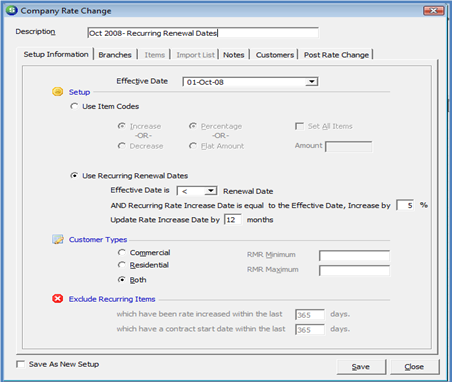This screenshot has width=452, height=382.
Task: Click the contract start date days field
Action: (x=310, y=330)
